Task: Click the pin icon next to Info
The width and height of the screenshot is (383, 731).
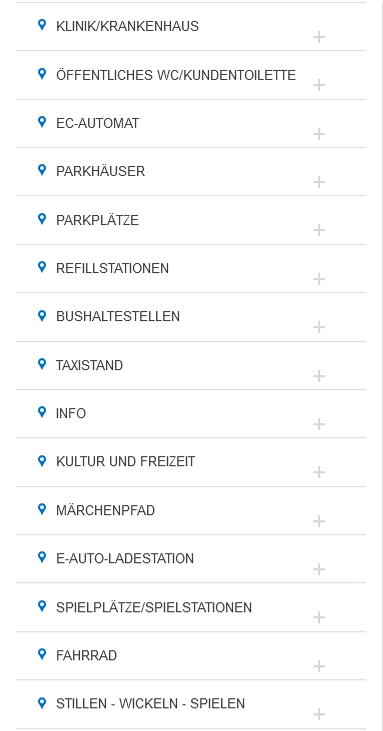Action: click(42, 412)
